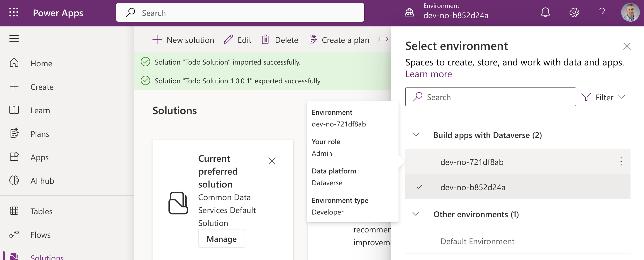Viewport: 644px width, 260px height.
Task: Click the toolbar overflow arrow icon
Action: (383, 39)
